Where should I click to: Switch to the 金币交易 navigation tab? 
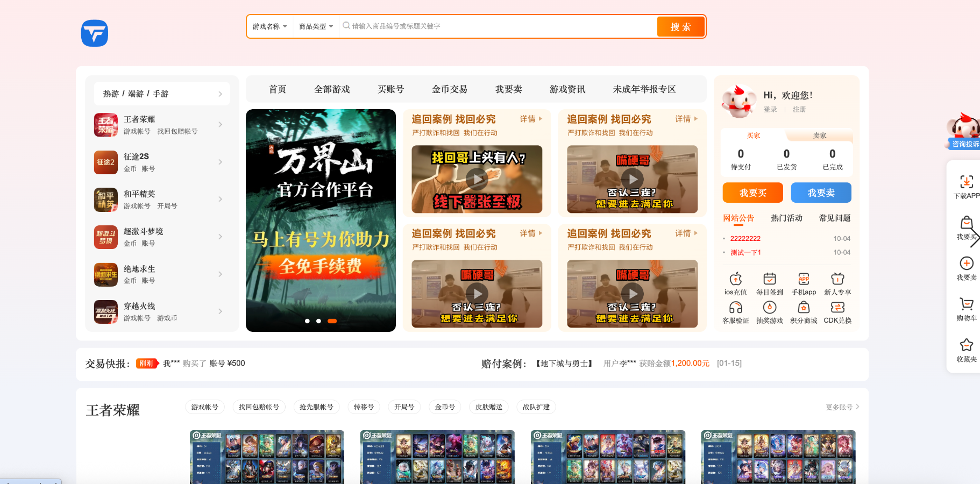click(x=450, y=89)
